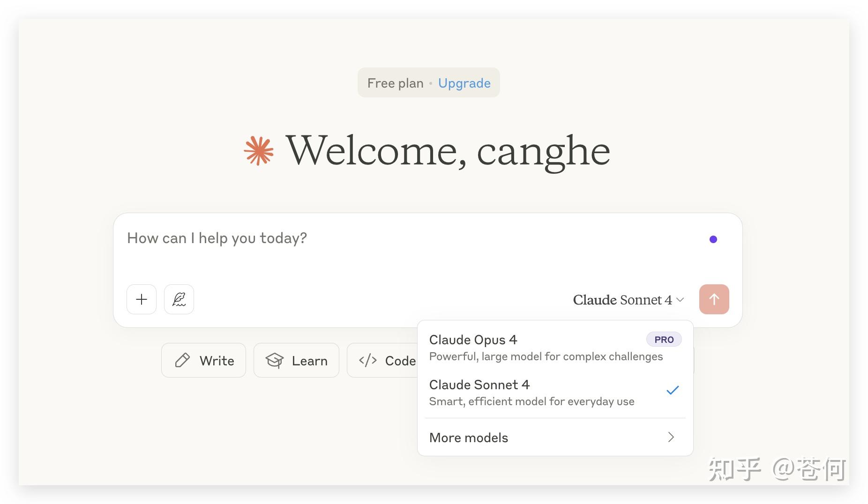Select Claude Opus 4 from model list
The width and height of the screenshot is (868, 504).
473,340
